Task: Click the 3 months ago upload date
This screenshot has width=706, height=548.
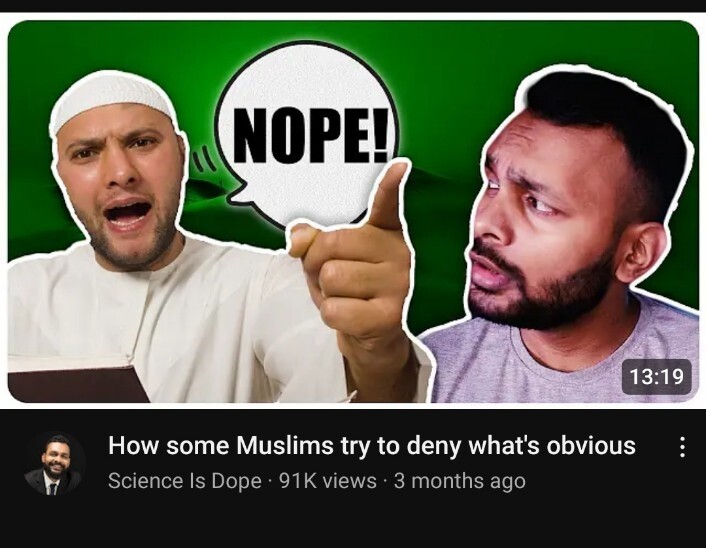Action: click(x=460, y=481)
